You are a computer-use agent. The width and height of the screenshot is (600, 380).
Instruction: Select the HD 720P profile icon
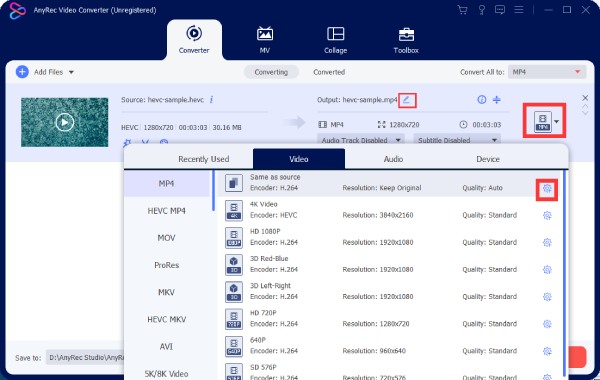(x=234, y=319)
